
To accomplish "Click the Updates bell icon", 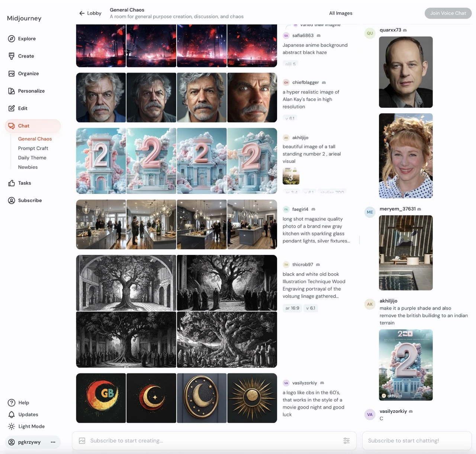I will pos(12,415).
